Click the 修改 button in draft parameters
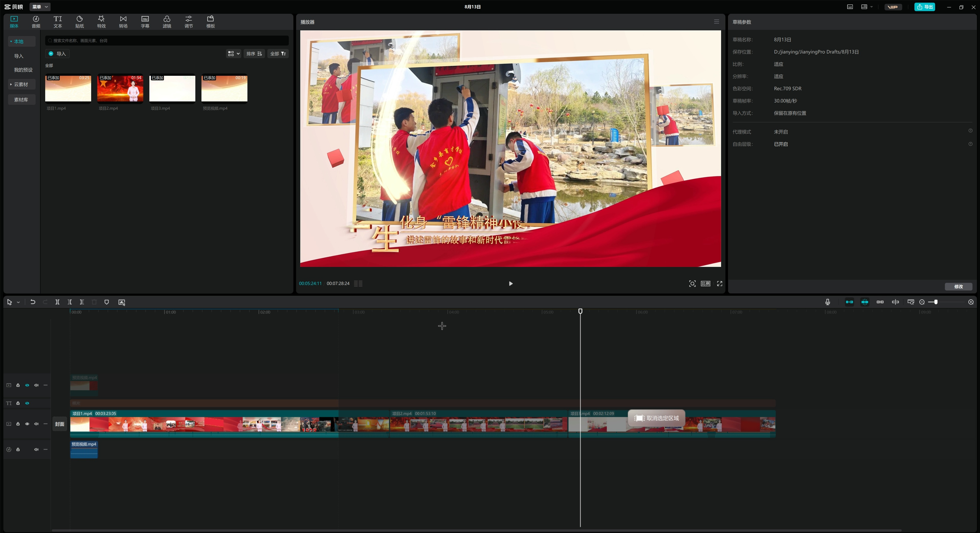980x533 pixels. [x=958, y=287]
